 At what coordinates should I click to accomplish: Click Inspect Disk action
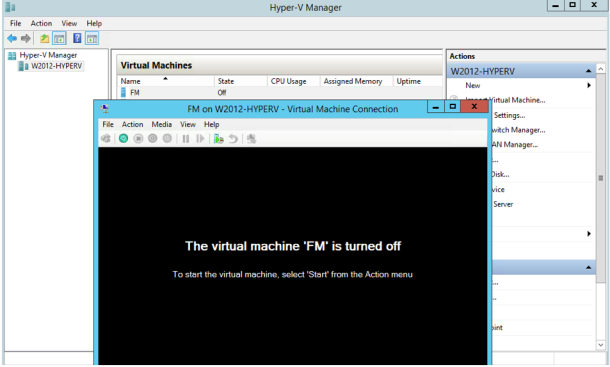500,174
